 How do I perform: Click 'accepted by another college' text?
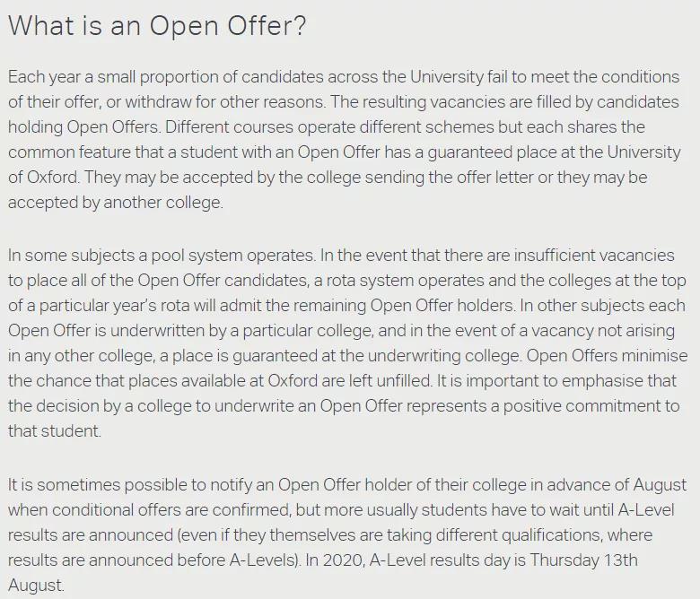click(x=115, y=203)
